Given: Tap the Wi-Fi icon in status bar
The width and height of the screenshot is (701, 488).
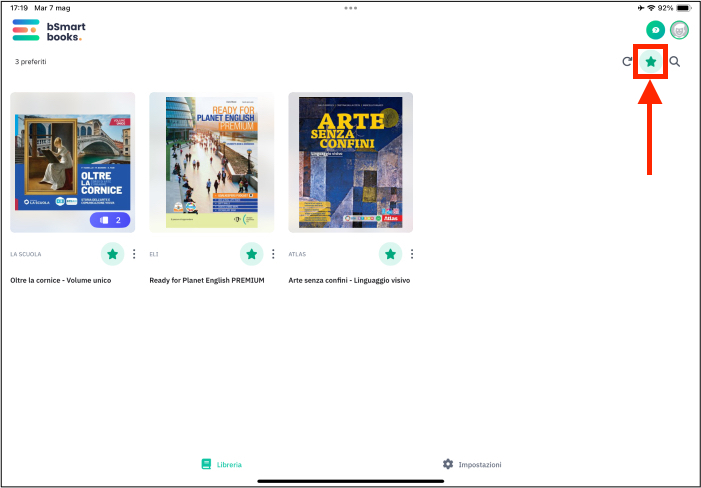Looking at the screenshot, I should point(651,8).
